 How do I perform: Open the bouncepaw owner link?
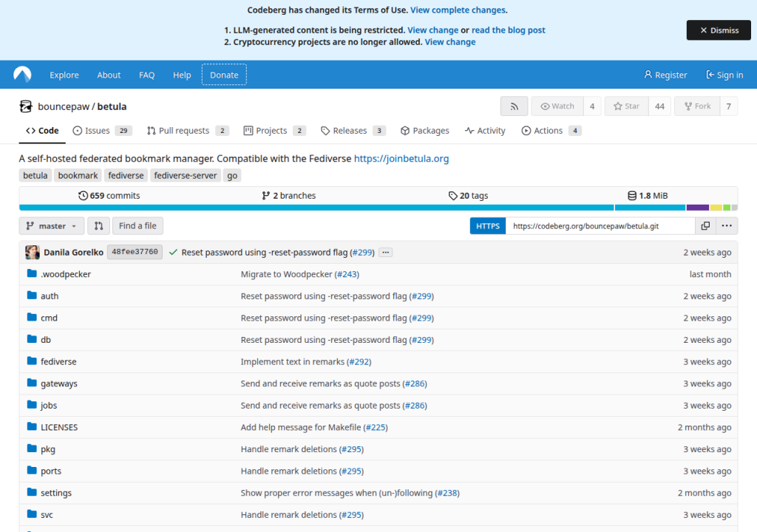pyautogui.click(x=64, y=106)
